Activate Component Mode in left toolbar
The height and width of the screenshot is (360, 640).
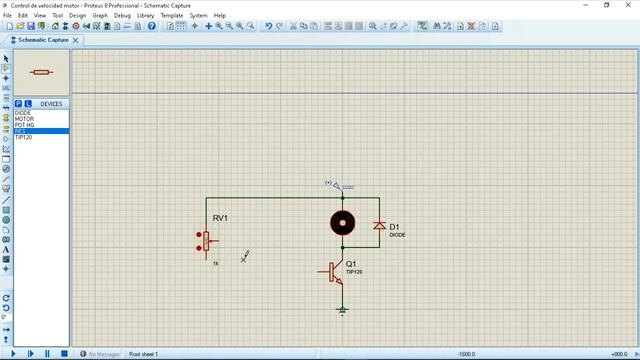pyautogui.click(x=6, y=68)
